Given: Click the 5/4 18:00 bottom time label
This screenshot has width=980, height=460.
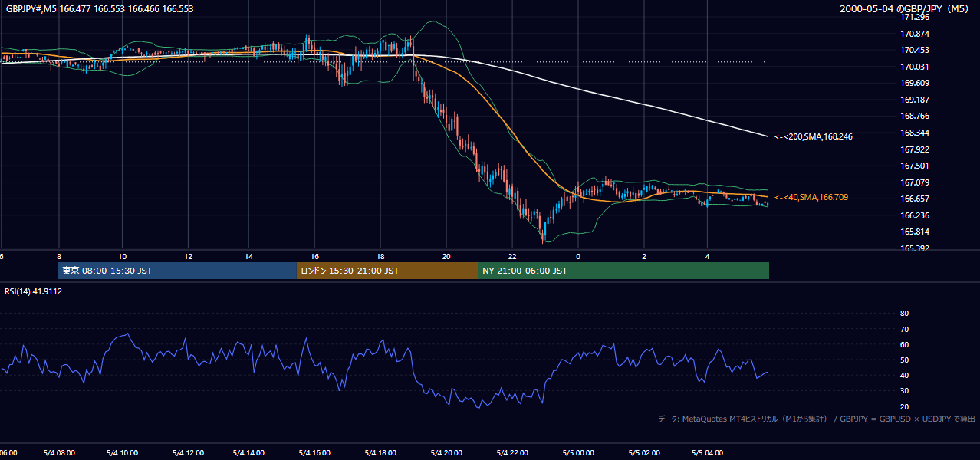Looking at the screenshot, I should [380, 453].
